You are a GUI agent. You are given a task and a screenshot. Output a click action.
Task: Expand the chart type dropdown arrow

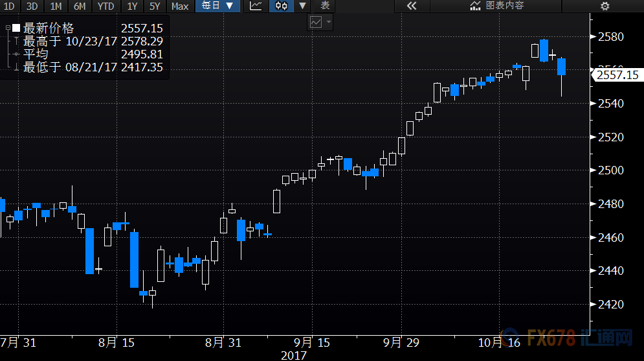[303, 6]
